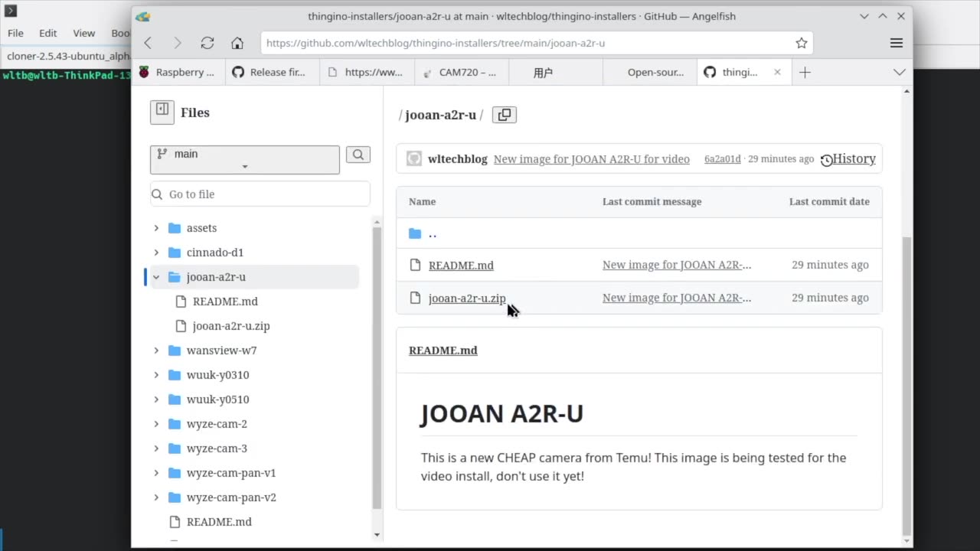Reload the current GitHub page
The width and height of the screenshot is (980, 551).
pyautogui.click(x=207, y=43)
